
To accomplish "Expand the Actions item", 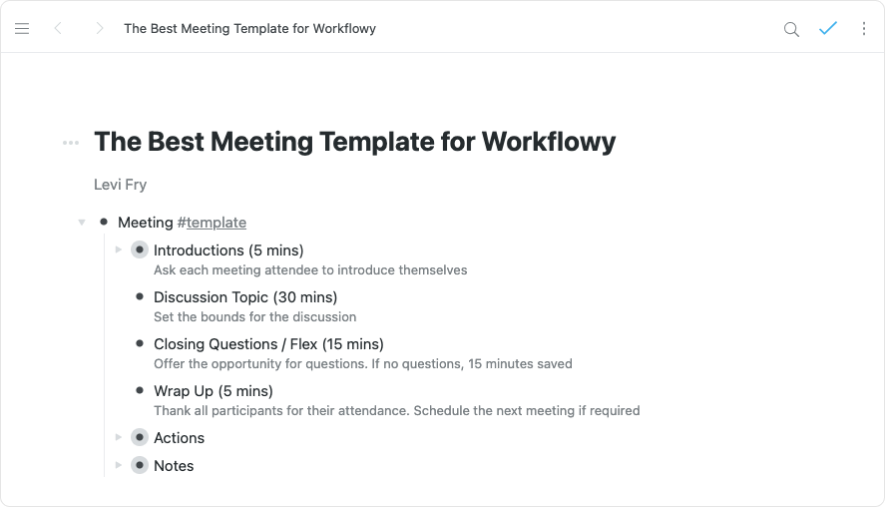I will (118, 438).
